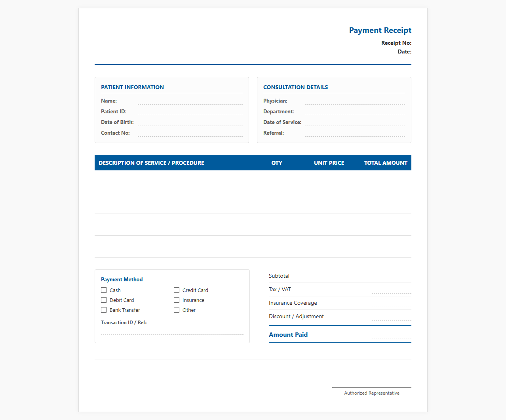The image size is (506, 420).
Task: Click the Date of Birth field line
Action: (x=190, y=122)
